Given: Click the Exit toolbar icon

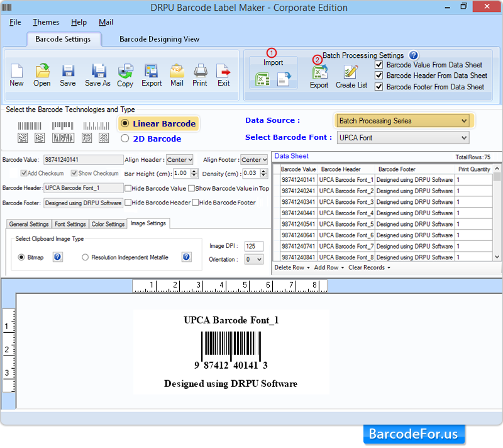Looking at the screenshot, I should [x=223, y=70].
